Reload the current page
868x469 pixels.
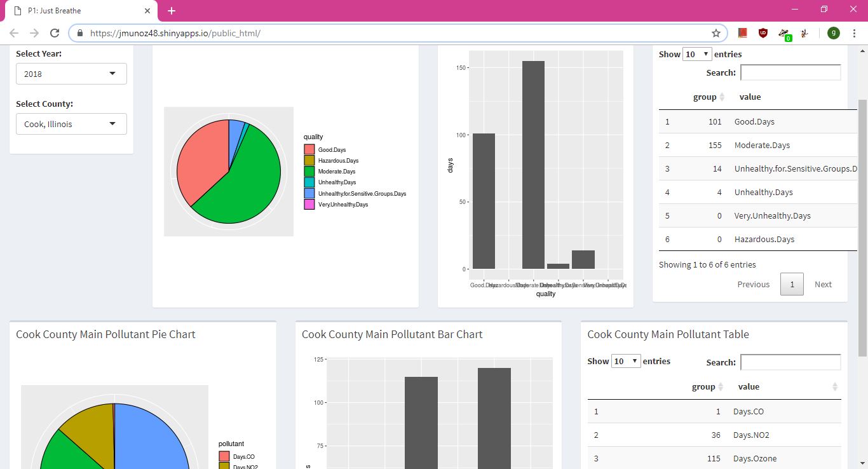55,33
